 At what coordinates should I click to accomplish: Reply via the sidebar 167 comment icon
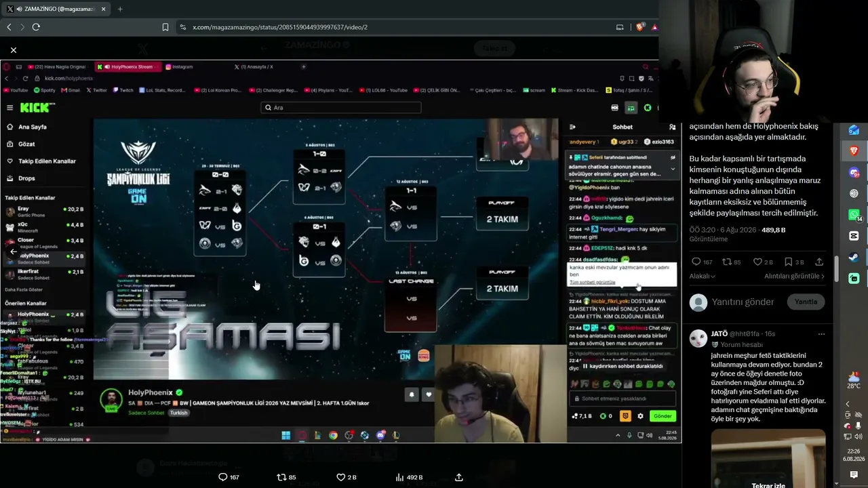click(x=702, y=262)
